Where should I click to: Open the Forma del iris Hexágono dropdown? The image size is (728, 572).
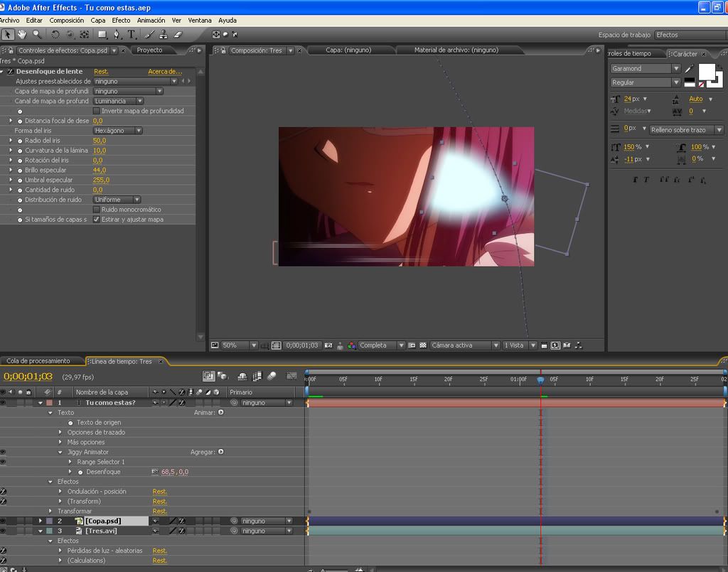(118, 131)
